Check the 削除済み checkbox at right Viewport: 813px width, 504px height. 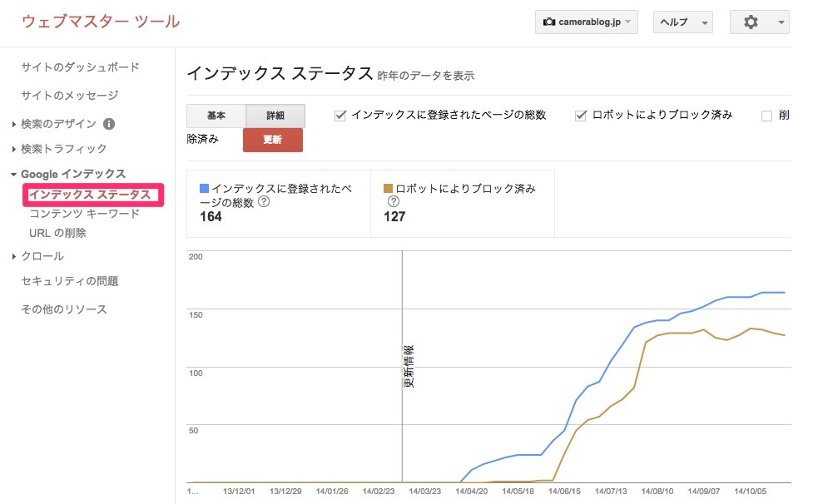pos(766,116)
